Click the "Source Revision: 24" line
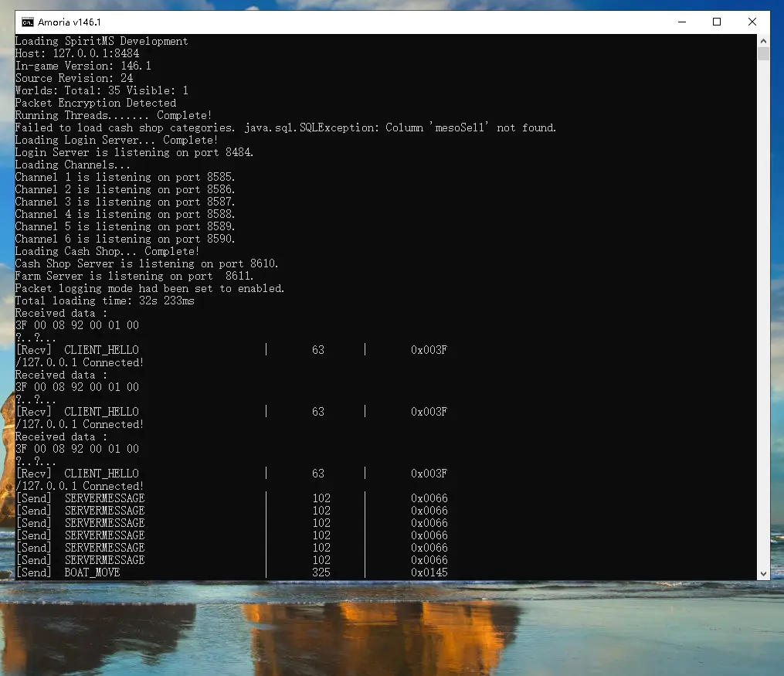 point(74,78)
